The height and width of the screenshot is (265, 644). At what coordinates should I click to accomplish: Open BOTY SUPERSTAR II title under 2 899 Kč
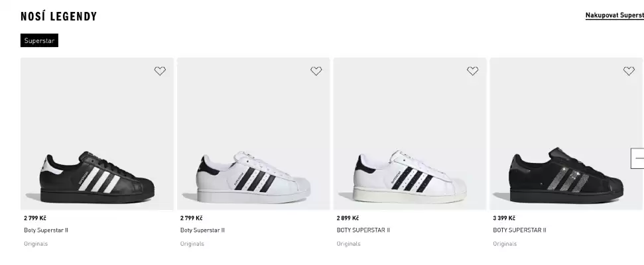point(363,231)
